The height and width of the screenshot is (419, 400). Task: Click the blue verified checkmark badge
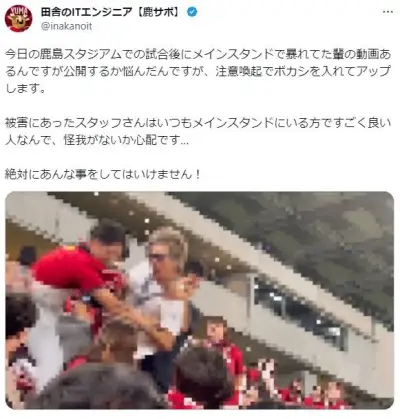click(x=192, y=12)
